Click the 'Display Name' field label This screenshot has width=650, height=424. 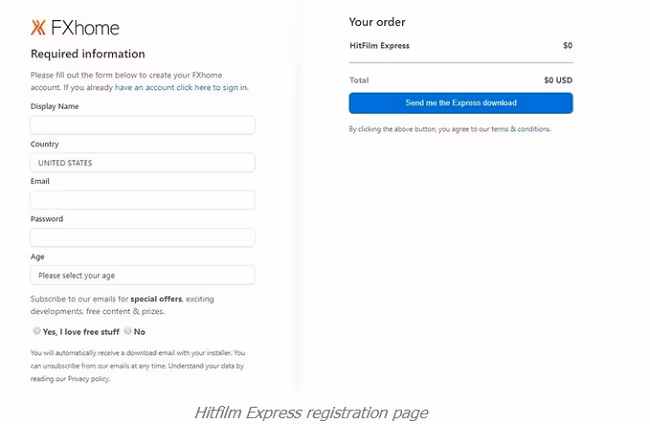point(55,106)
